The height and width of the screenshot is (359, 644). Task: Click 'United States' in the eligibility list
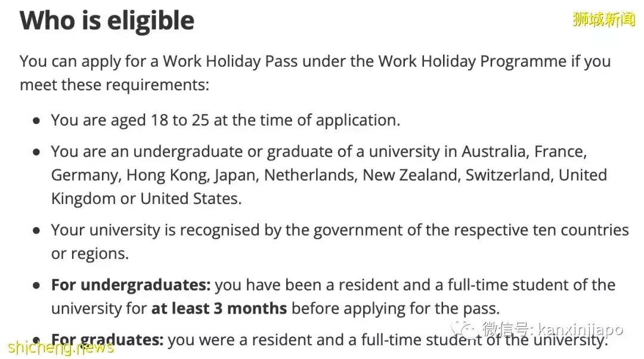pos(191,199)
